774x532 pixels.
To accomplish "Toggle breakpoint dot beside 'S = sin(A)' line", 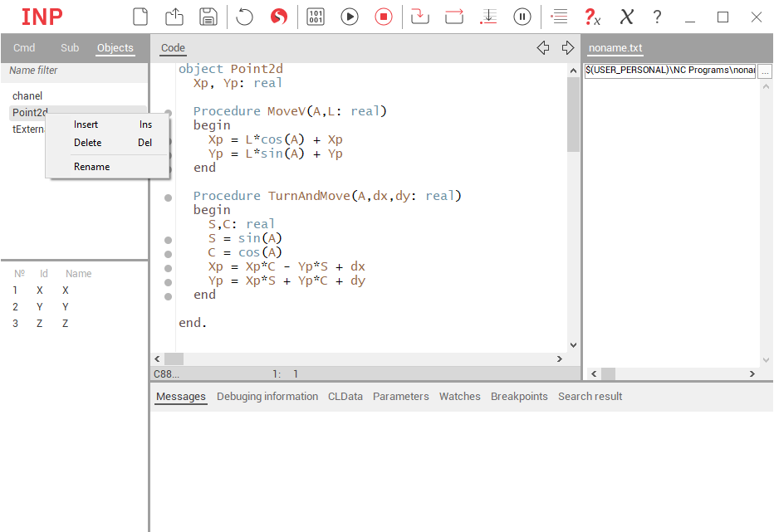I will pyautogui.click(x=169, y=239).
